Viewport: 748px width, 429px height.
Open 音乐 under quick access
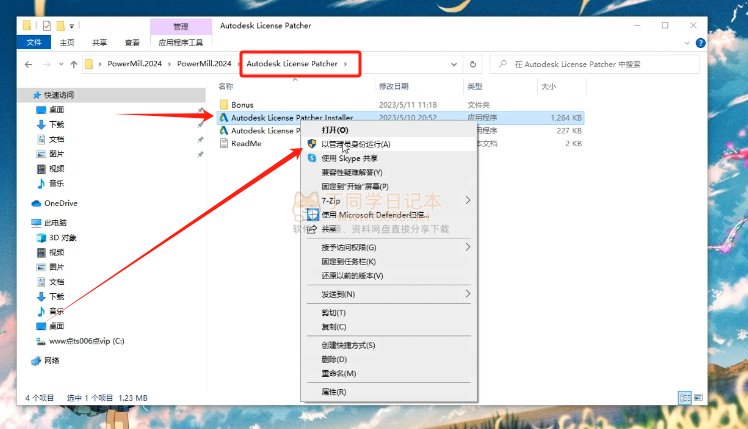coord(56,183)
